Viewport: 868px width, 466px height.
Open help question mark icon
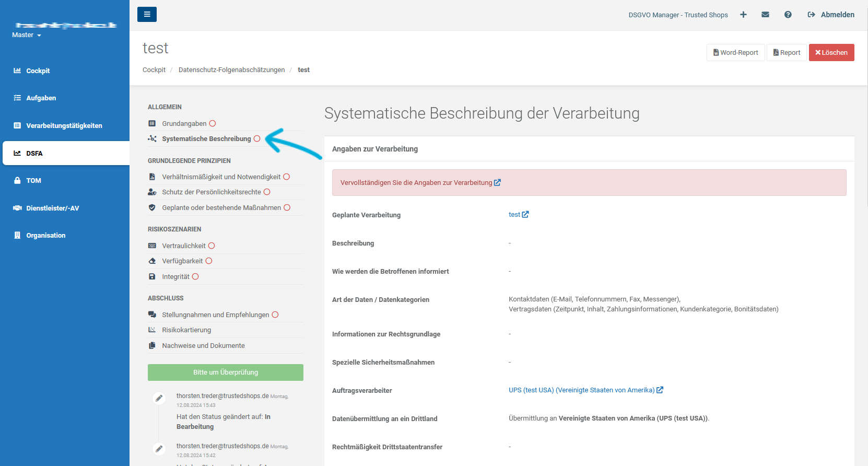coord(788,15)
